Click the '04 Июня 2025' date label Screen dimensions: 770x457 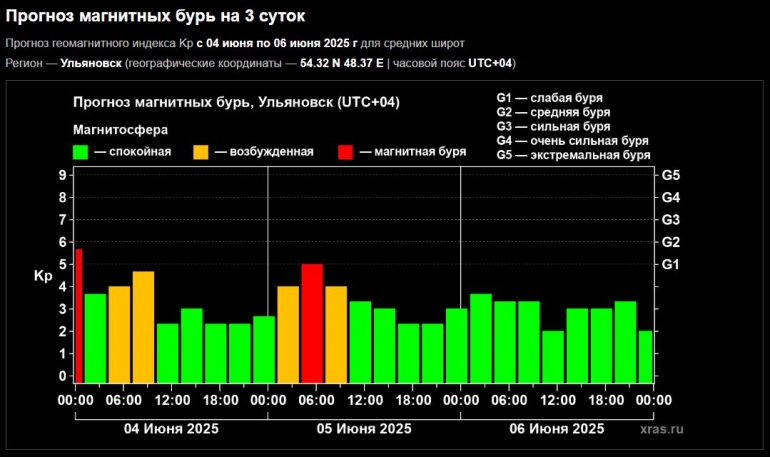coord(171,428)
